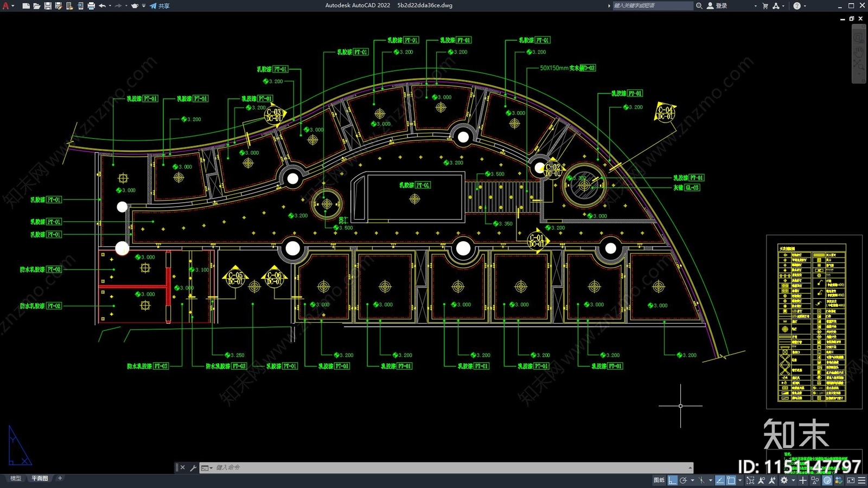
Task: Create a new drawing from the toolbar
Action: [26, 6]
